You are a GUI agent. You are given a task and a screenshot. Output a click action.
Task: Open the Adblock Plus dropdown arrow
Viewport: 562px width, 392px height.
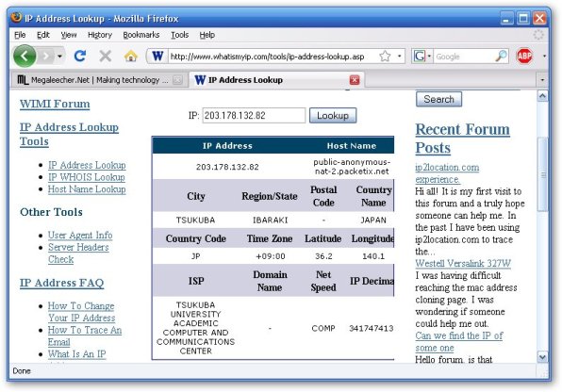click(544, 57)
